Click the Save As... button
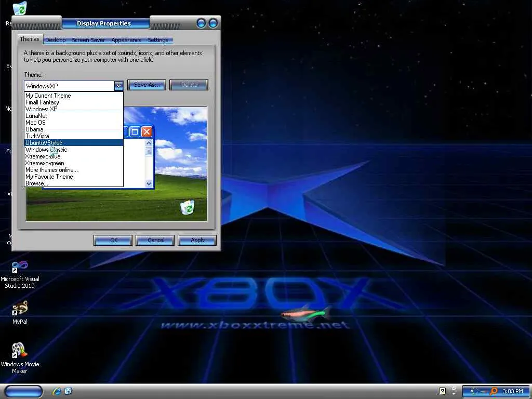 (x=147, y=85)
